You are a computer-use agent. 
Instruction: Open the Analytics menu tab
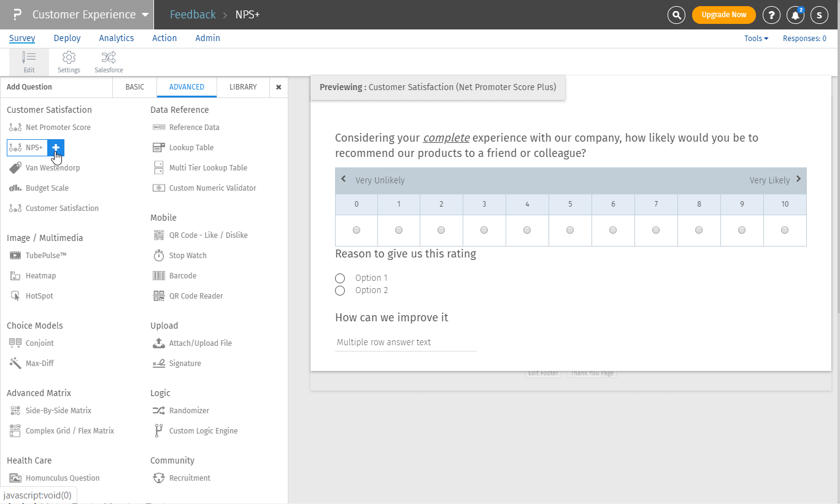tap(116, 38)
